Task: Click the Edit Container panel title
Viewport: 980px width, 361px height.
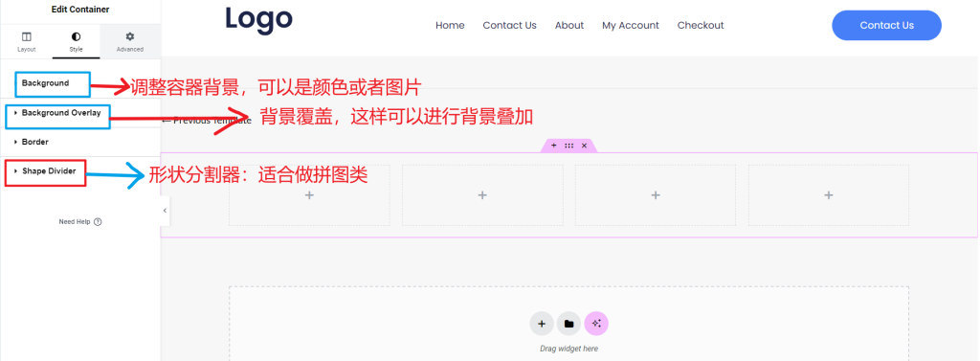Action: (80, 10)
